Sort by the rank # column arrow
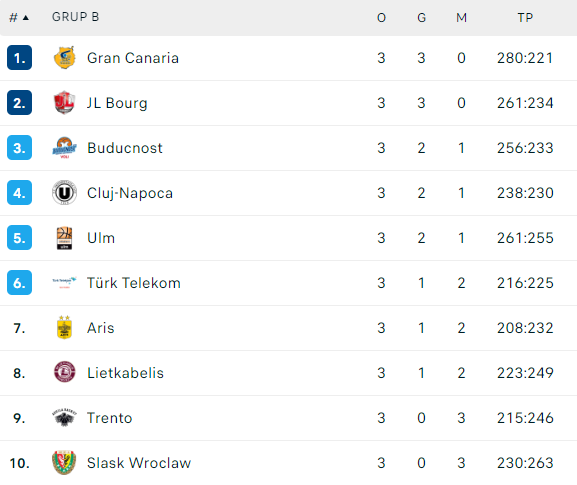Screen dimensions: 577x485 (x=26, y=18)
